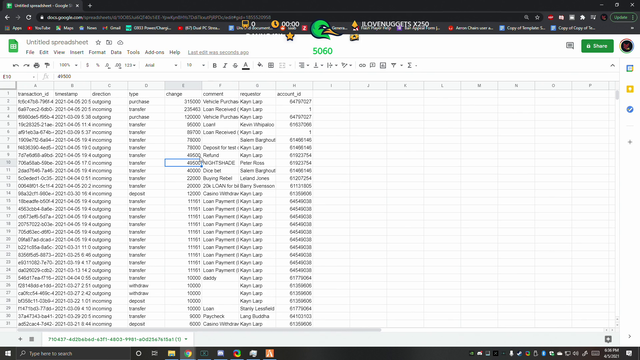Rename the Untitled spreadsheet title

(57, 42)
